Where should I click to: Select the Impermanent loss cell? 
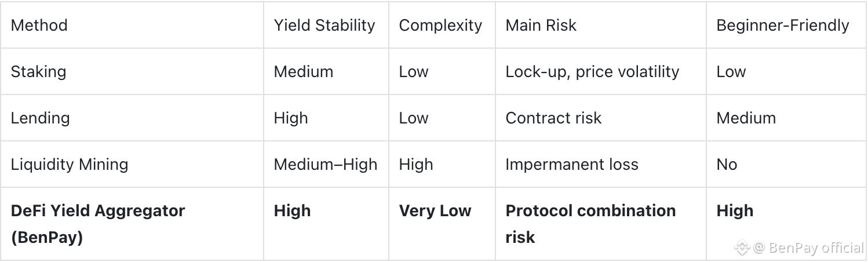pyautogui.click(x=572, y=164)
